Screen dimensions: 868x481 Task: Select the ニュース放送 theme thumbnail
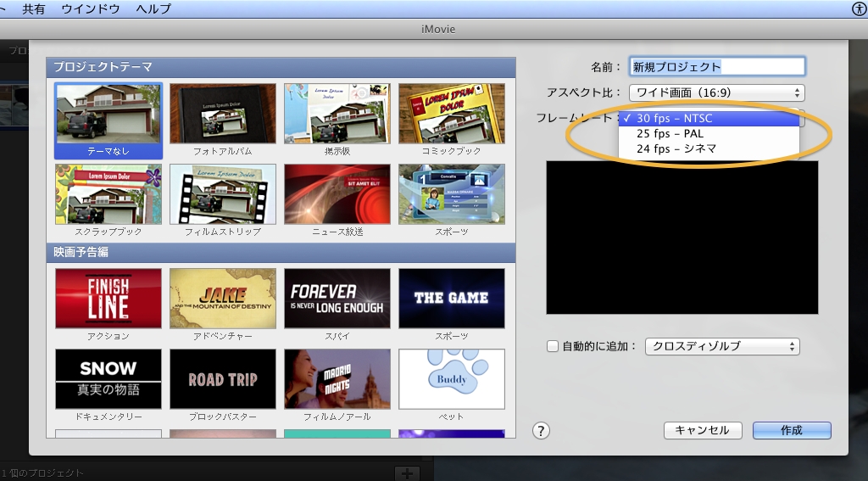pos(337,194)
